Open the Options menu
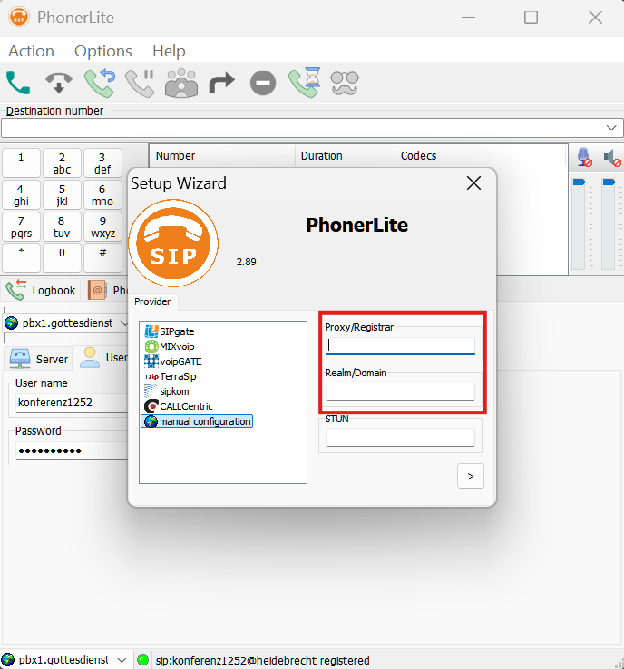Viewport: 624px width, 669px height. click(x=103, y=51)
